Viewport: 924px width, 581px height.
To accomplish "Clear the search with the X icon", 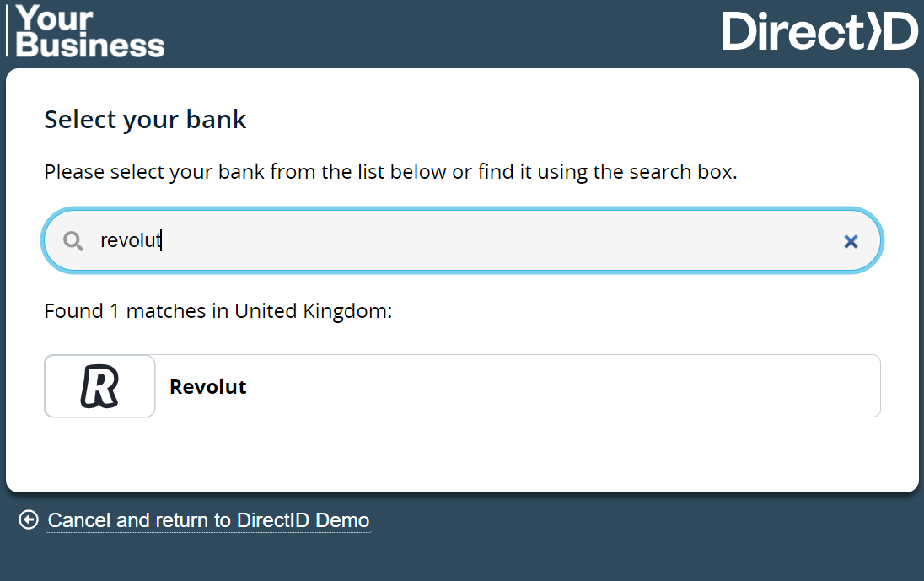I will click(x=851, y=241).
